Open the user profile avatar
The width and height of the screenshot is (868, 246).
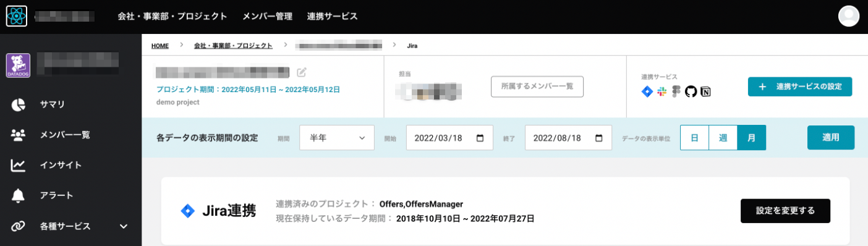[x=848, y=16]
